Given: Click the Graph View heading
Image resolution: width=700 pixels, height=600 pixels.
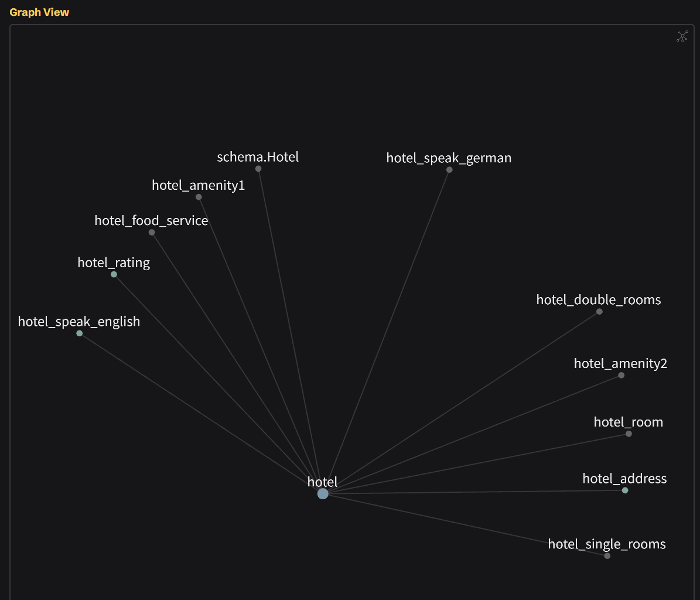Looking at the screenshot, I should (x=39, y=12).
